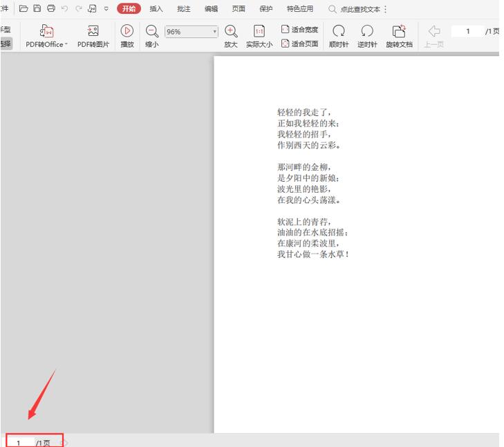This screenshot has height=447, width=504.
Task: Click poem line 我甘心做一条水草！
Action: (x=313, y=254)
